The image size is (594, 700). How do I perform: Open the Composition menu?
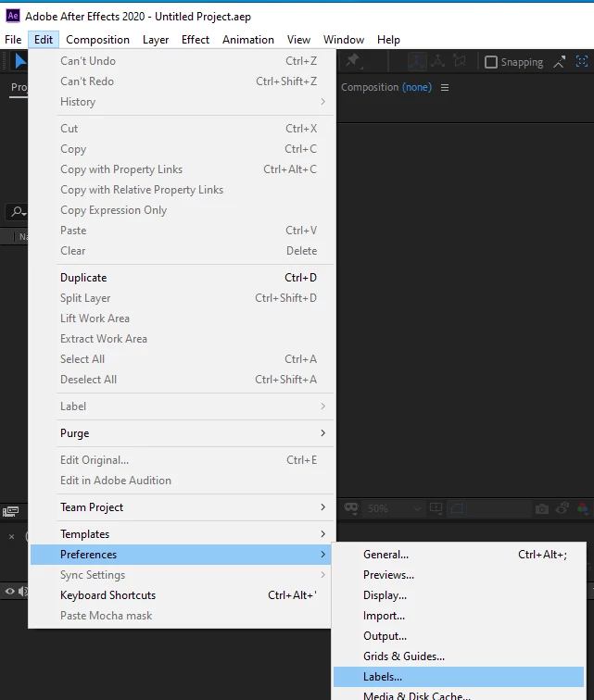tap(98, 40)
